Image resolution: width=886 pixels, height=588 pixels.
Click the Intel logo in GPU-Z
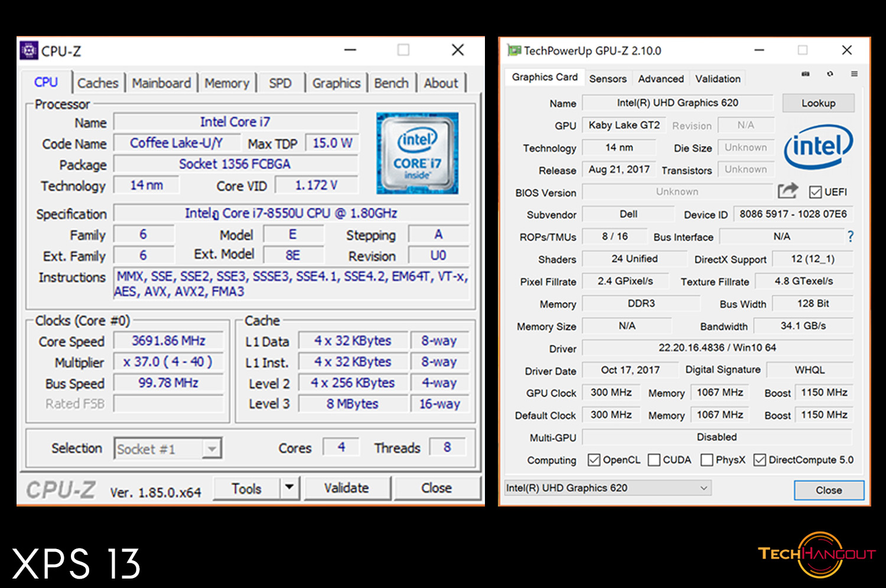point(818,146)
